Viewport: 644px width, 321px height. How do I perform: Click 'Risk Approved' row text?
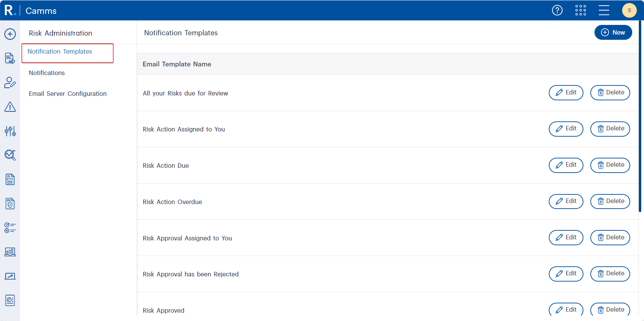tap(163, 311)
